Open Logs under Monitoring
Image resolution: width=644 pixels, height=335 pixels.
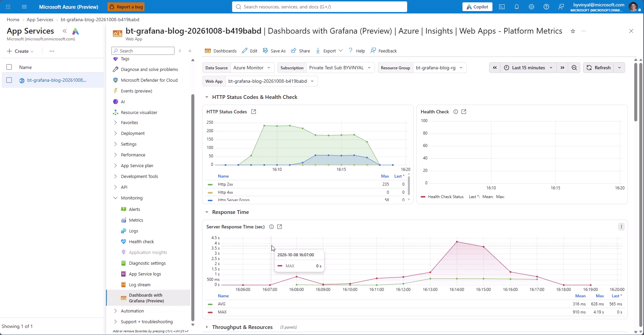tap(133, 231)
